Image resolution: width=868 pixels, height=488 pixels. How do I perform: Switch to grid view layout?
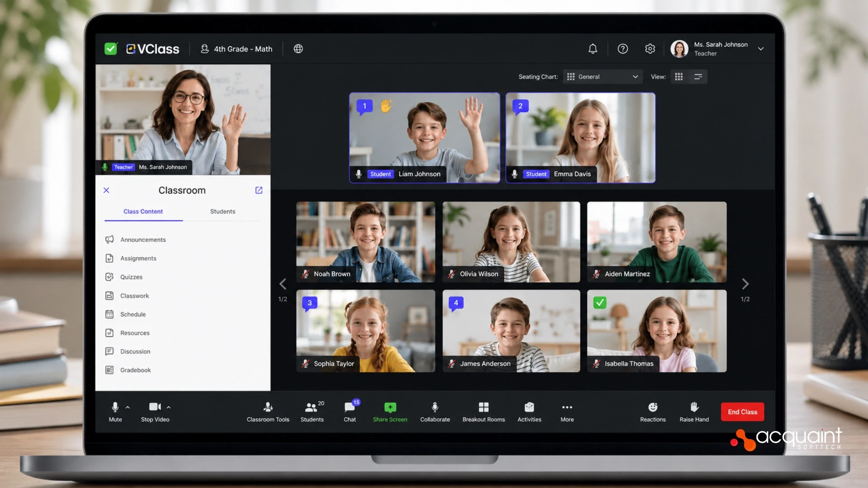(x=679, y=77)
